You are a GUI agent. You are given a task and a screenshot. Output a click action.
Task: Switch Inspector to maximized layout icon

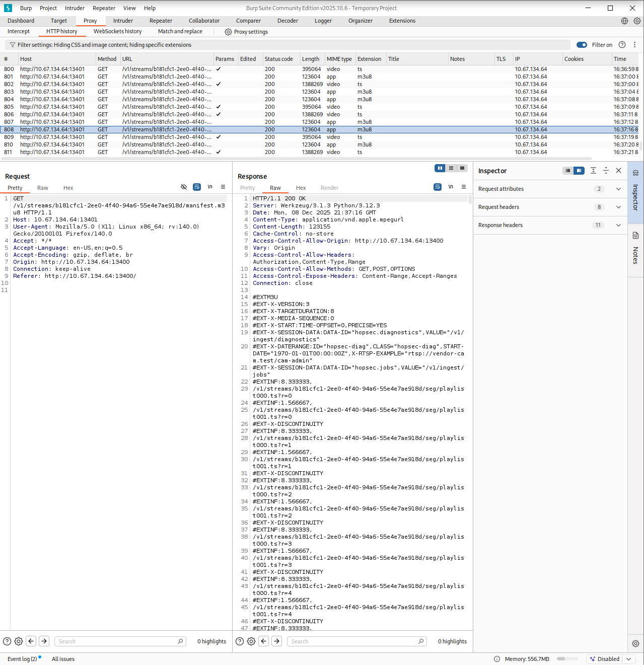579,171
